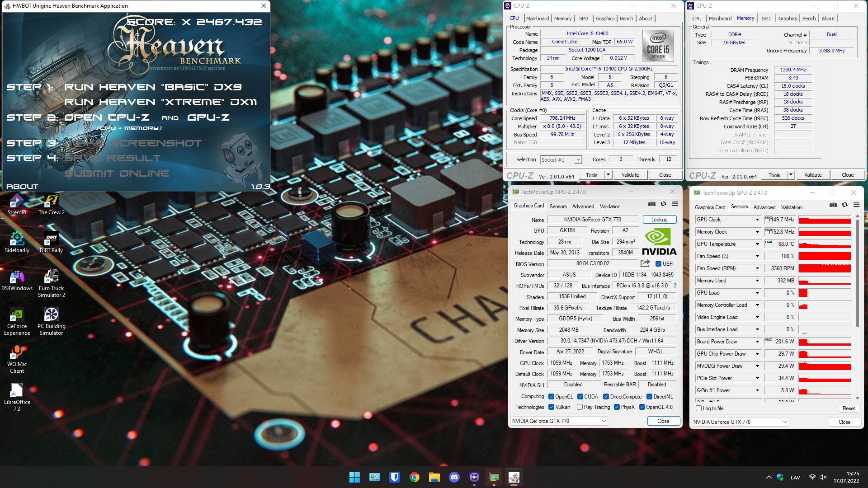This screenshot has width=868, height=488.
Task: Click Validate in CPU-Z CPU window
Action: pyautogui.click(x=630, y=175)
